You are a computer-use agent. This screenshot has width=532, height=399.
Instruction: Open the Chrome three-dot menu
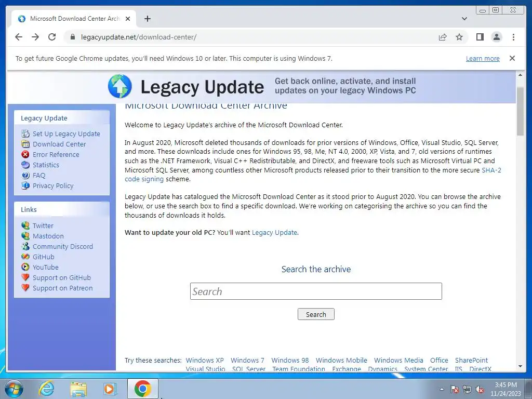[513, 37]
